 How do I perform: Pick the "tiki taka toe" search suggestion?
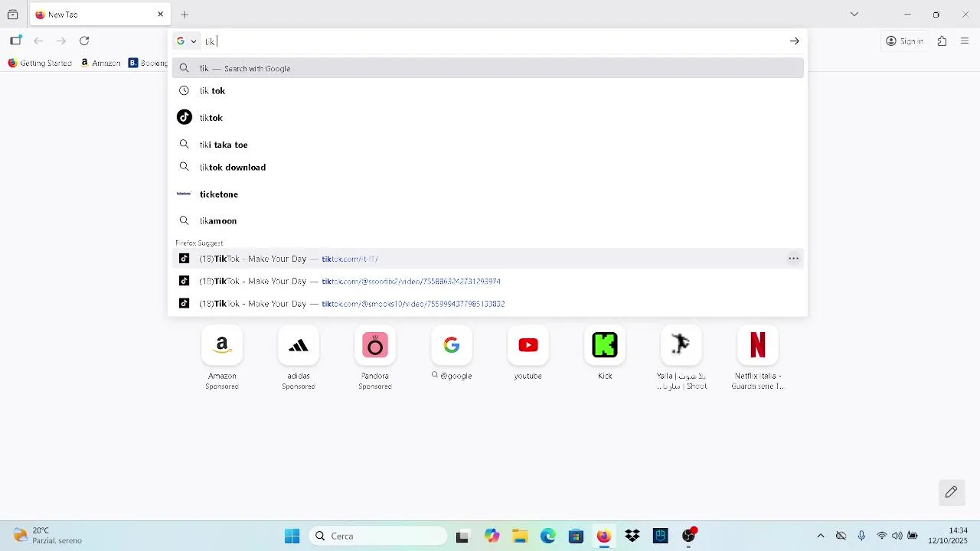[x=488, y=145]
